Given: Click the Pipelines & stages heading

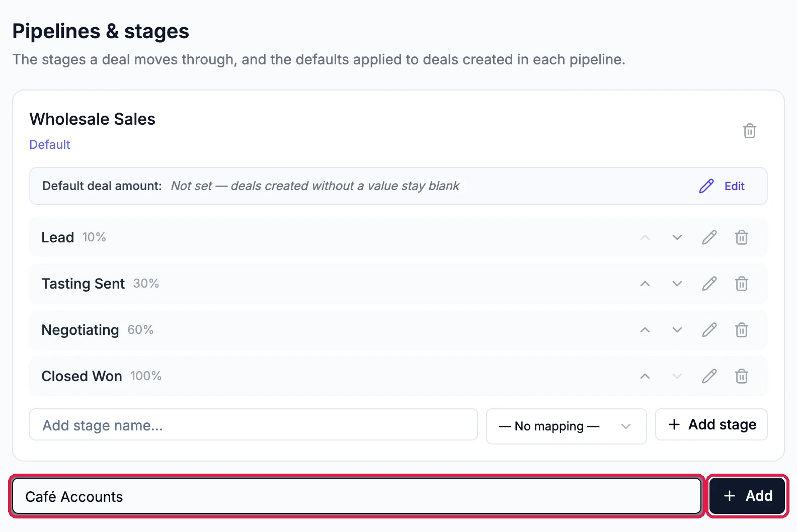Looking at the screenshot, I should 101,31.
